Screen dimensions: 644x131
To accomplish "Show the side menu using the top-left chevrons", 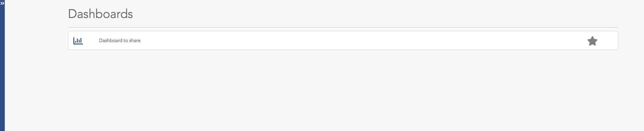I will 2,3.
